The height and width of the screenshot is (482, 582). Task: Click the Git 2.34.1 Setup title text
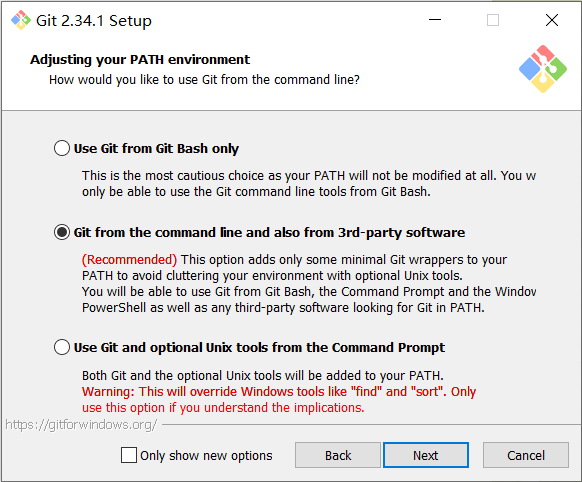[94, 21]
